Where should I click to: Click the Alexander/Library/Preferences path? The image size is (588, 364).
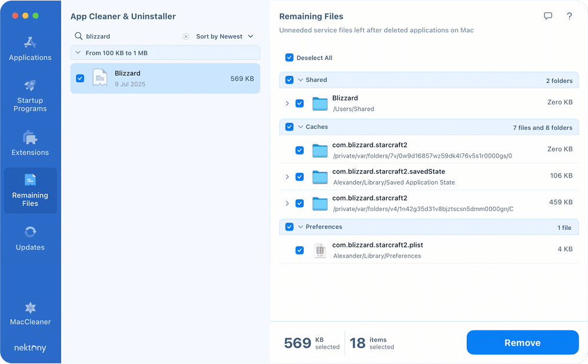(x=377, y=256)
